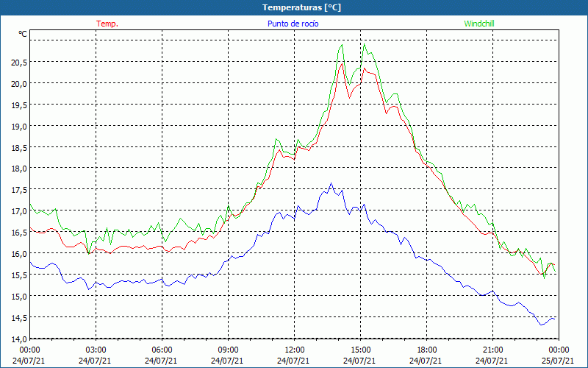Click the 16,0 y-axis value

click(19, 254)
